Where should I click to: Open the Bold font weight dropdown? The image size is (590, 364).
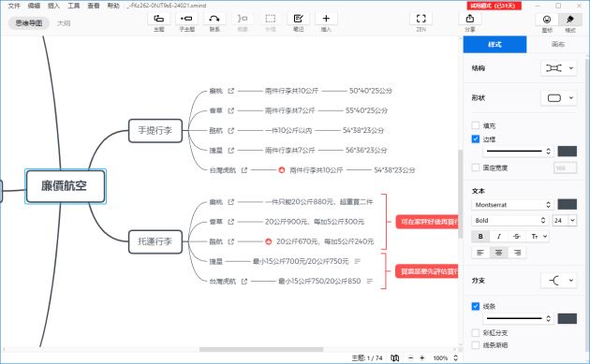click(509, 220)
